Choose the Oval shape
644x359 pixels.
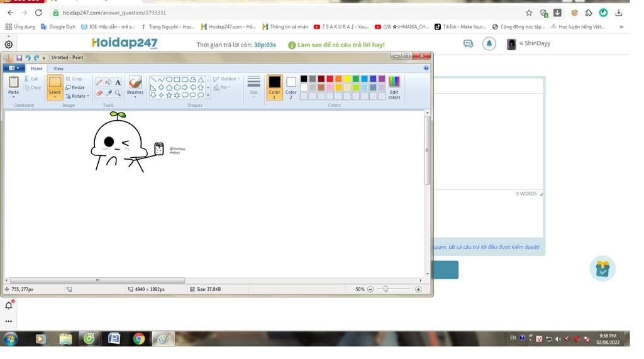click(169, 79)
